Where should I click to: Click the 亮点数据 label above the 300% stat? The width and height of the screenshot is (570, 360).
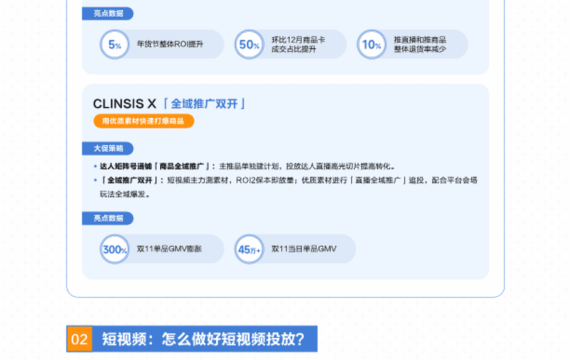point(108,218)
